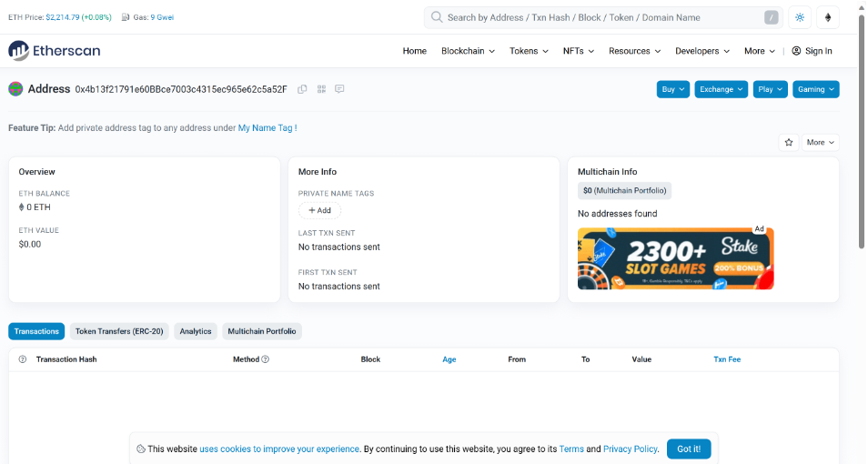This screenshot has width=868, height=464.
Task: Click the 9 Gwei gas link
Action: (162, 17)
